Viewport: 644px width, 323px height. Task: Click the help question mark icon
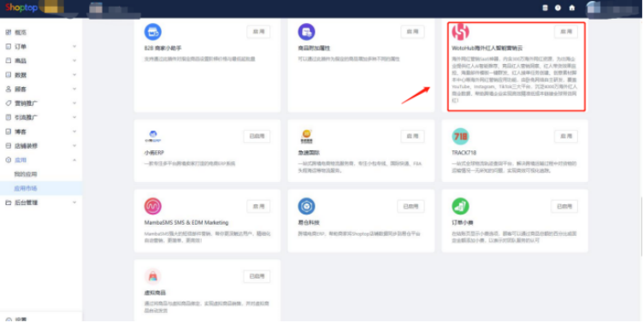(558, 8)
